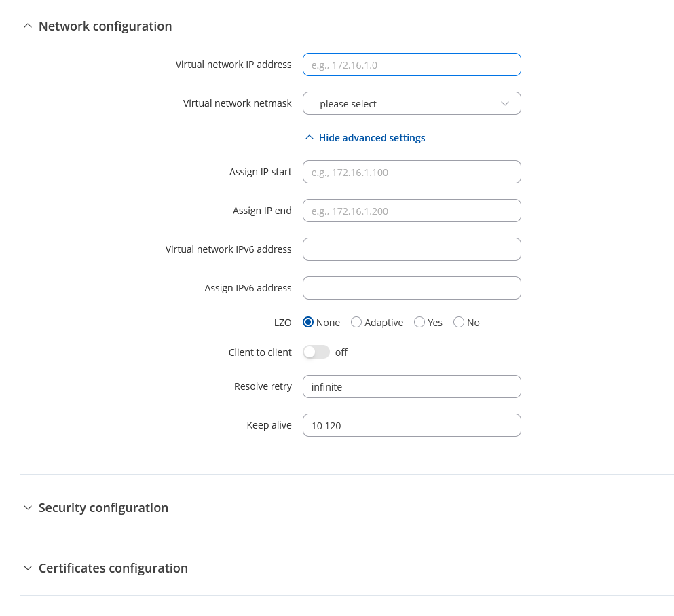
Task: Select the LZO Adaptive radio button
Action: [x=356, y=322]
